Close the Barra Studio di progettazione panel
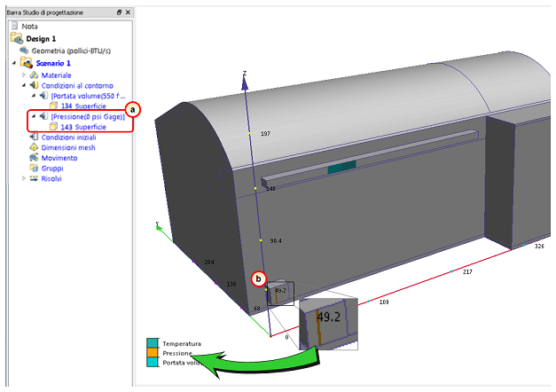556x392 pixels. (x=128, y=12)
